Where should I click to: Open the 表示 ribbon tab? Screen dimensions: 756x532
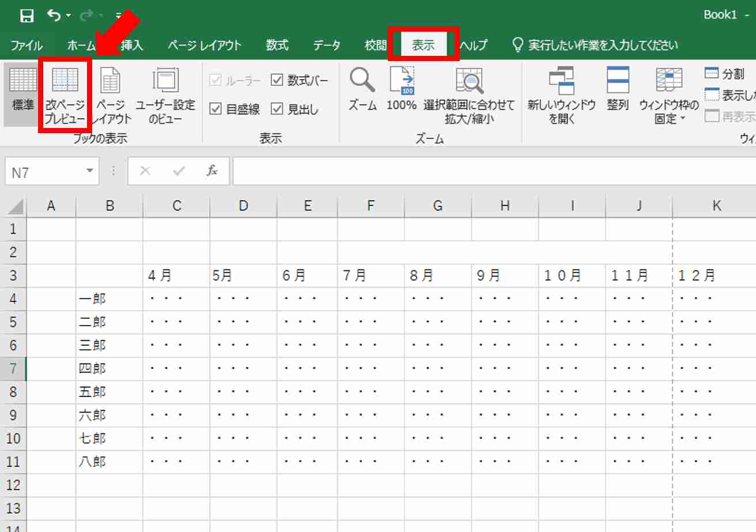click(424, 45)
